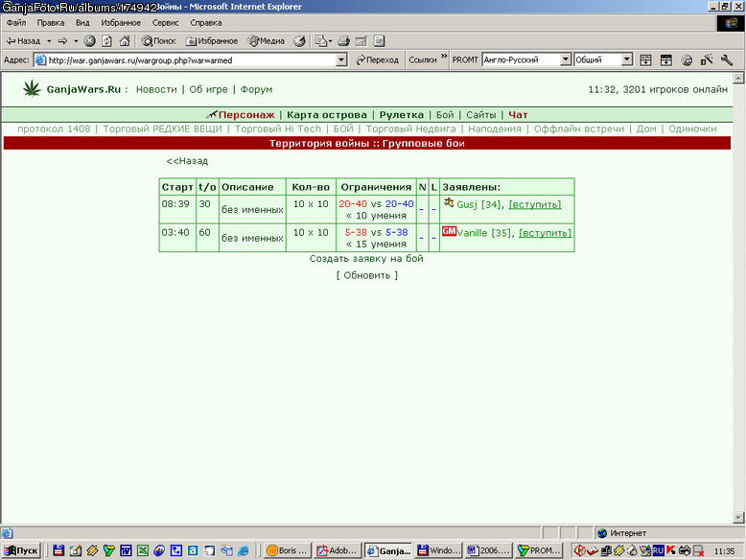Join Vanille's battle via вступить link

coord(545,233)
